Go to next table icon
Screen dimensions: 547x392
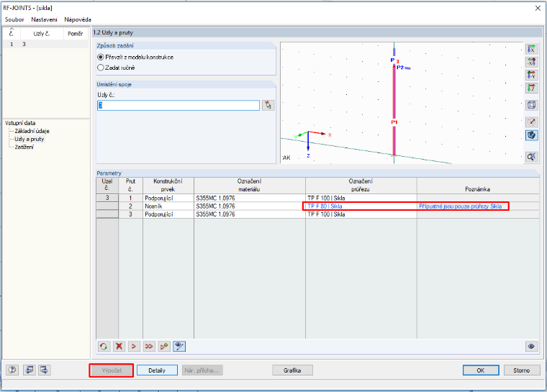click(45, 370)
